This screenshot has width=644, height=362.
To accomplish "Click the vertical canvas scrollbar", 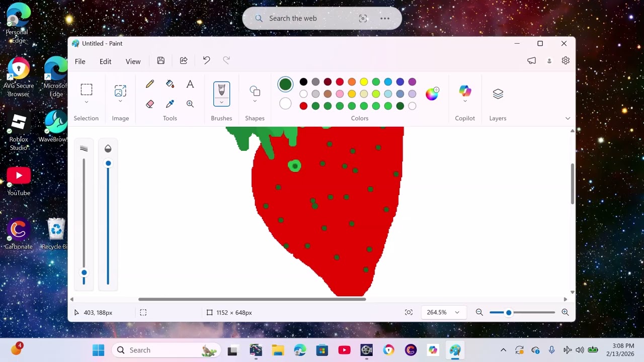I will point(572,184).
